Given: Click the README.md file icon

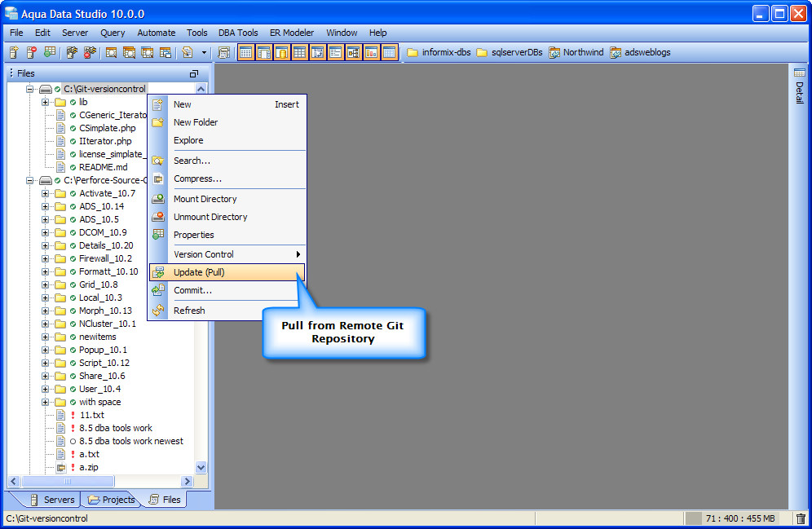Looking at the screenshot, I should pyautogui.click(x=60, y=167).
